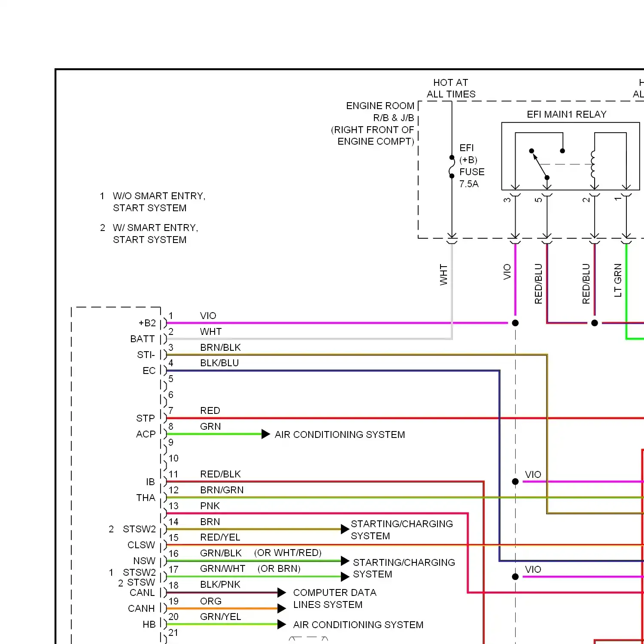Click the 'COMPUTER DATA LINES SYSTEM' reference
The height and width of the screenshot is (644, 644).
click(x=334, y=598)
